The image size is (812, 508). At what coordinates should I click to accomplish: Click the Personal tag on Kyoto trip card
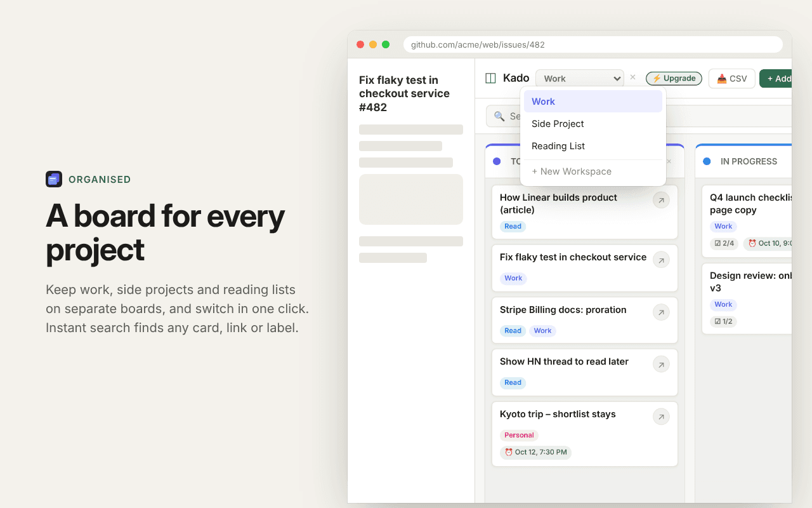pyautogui.click(x=519, y=435)
